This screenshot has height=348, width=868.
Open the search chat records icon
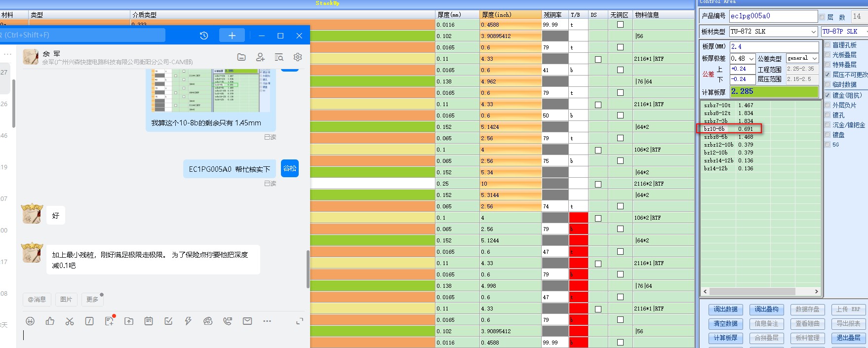click(279, 57)
